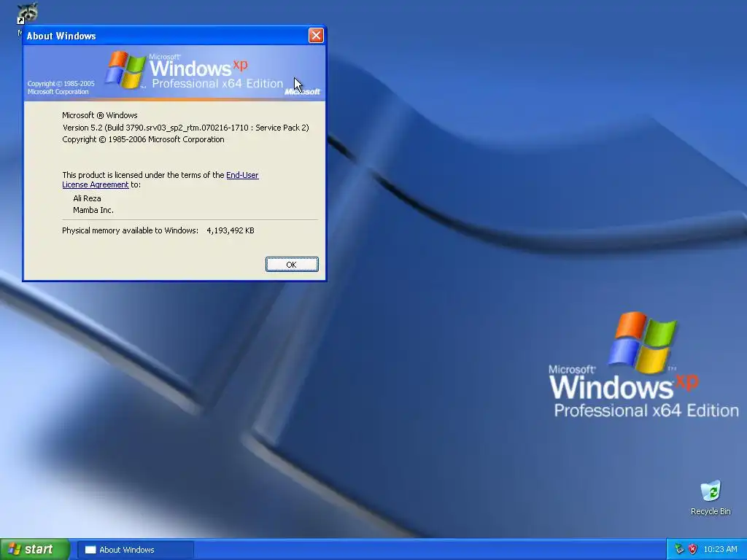Viewport: 747px width, 560px height.
Task: Close the About Windows dialog
Action: [316, 35]
